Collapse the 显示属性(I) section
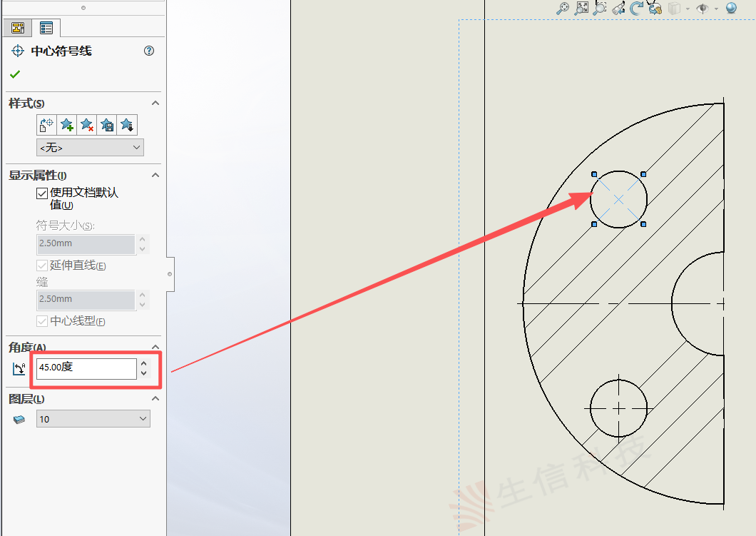756x536 pixels. 155,175
